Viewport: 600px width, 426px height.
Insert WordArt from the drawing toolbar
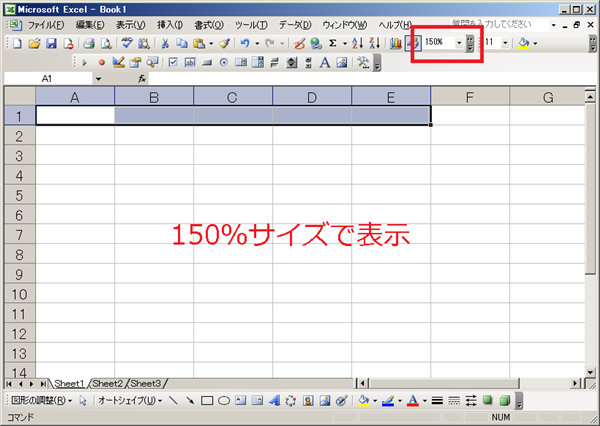click(x=274, y=401)
